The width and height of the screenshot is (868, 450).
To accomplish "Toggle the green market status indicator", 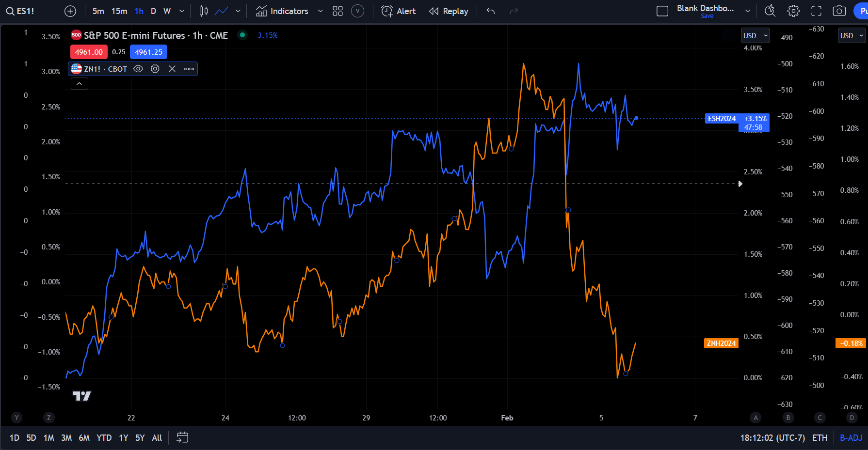I will coord(242,35).
